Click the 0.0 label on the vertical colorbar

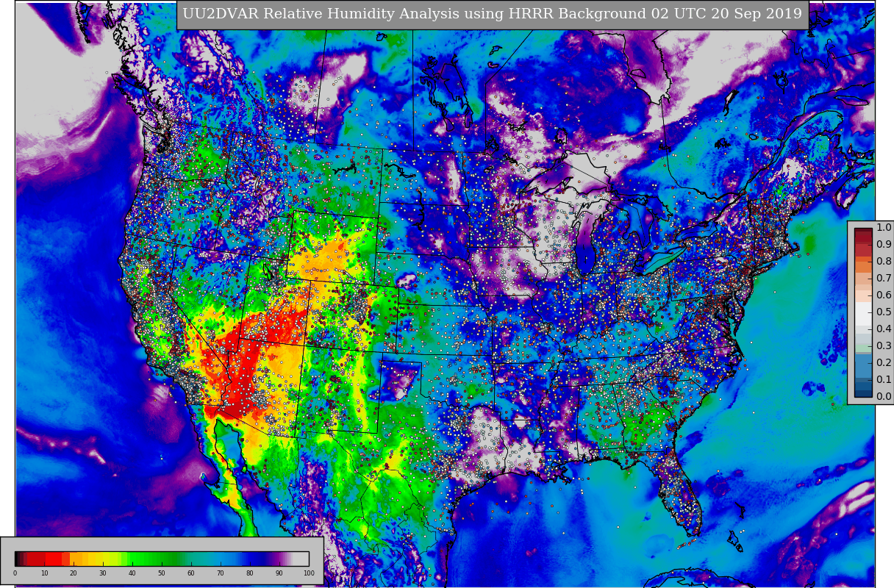[x=884, y=396]
